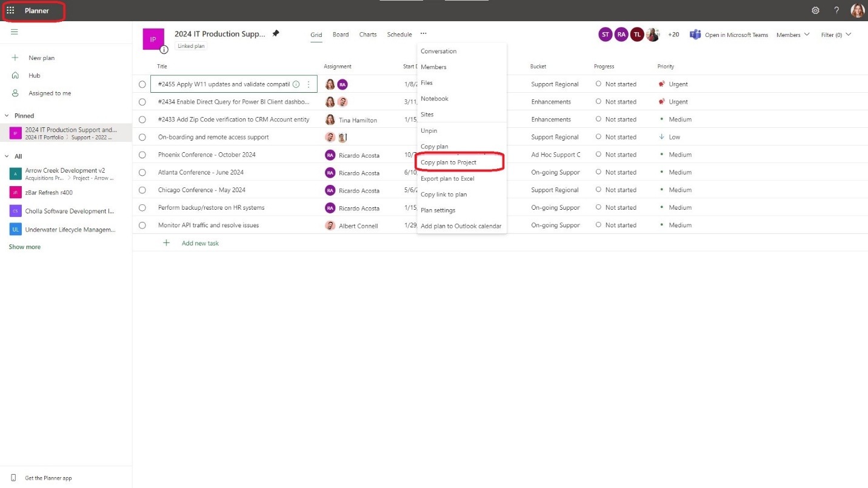Image resolution: width=868 pixels, height=488 pixels.
Task: Open Medium priority for Phoenix Conference row
Action: (x=675, y=155)
